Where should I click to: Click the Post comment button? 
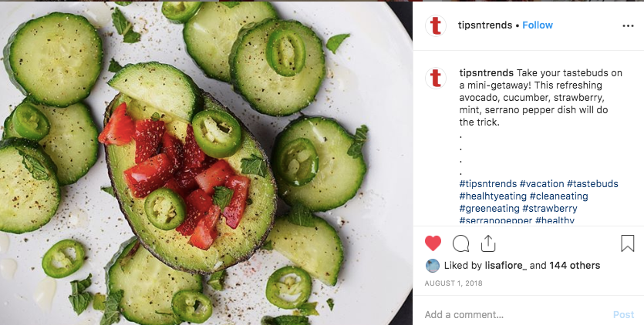pyautogui.click(x=623, y=315)
